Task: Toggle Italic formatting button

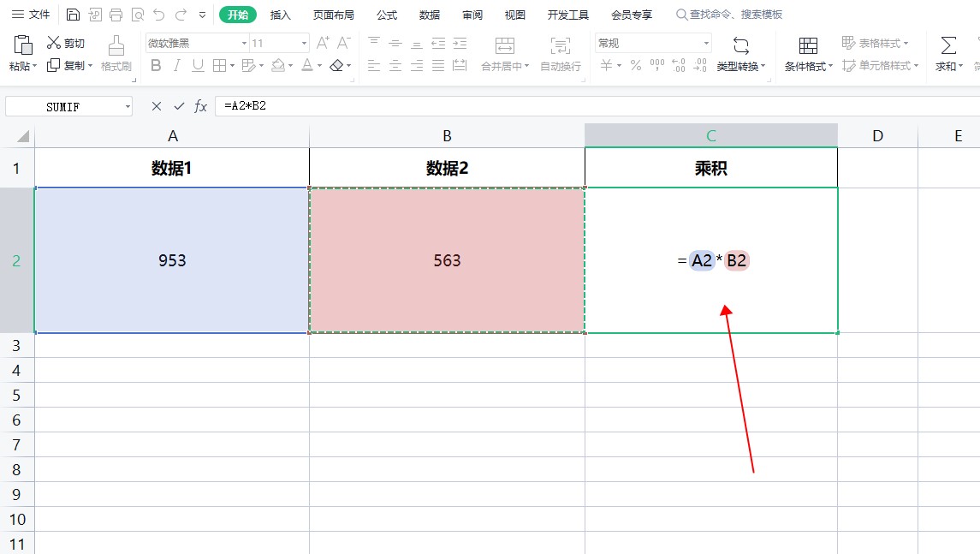Action: (x=177, y=66)
